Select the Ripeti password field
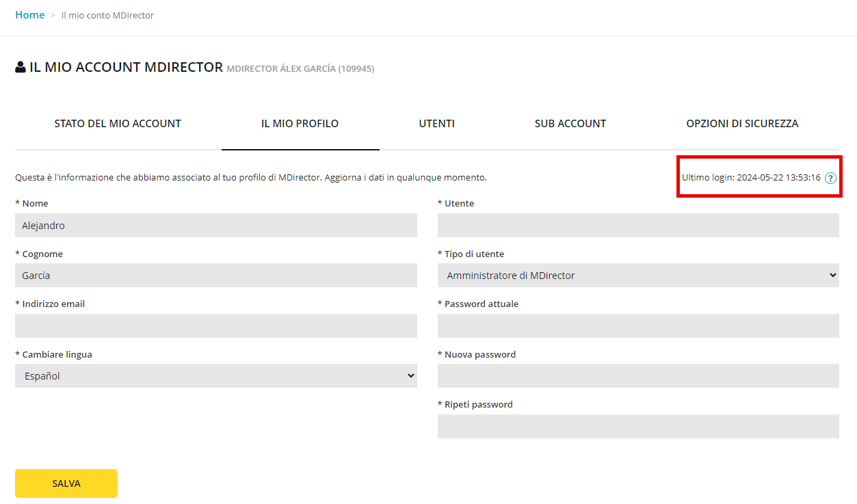The image size is (857, 504). [637, 426]
